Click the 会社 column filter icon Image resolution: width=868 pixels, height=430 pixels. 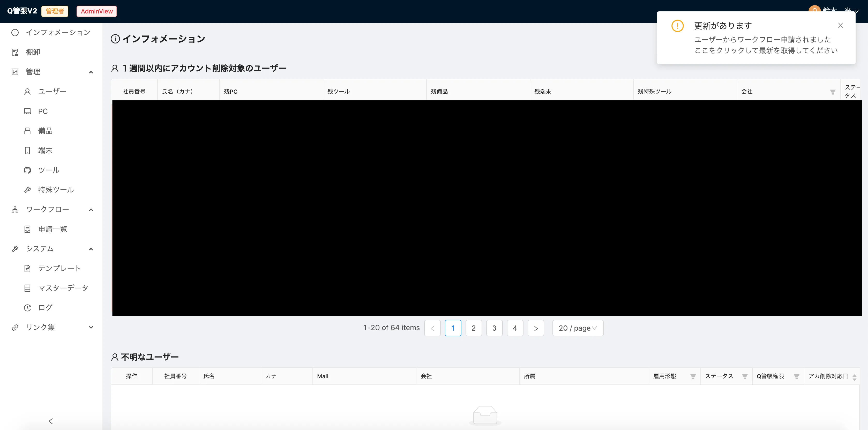pos(832,92)
